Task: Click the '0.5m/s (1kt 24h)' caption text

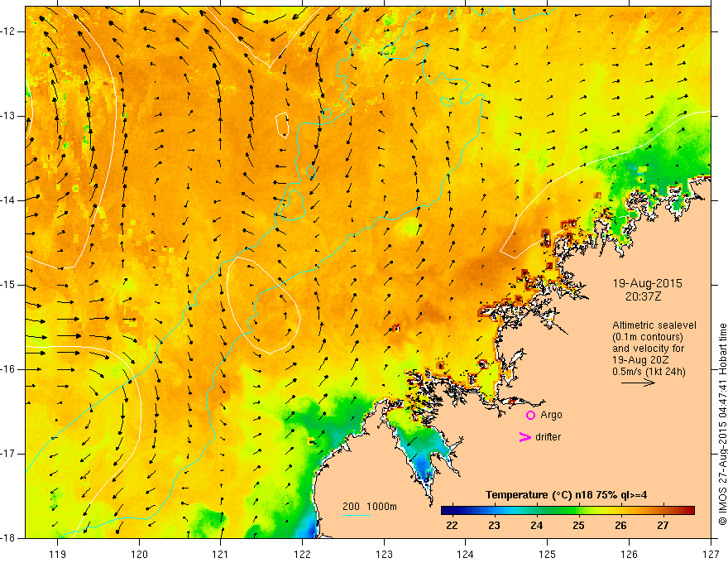Action: coord(649,372)
